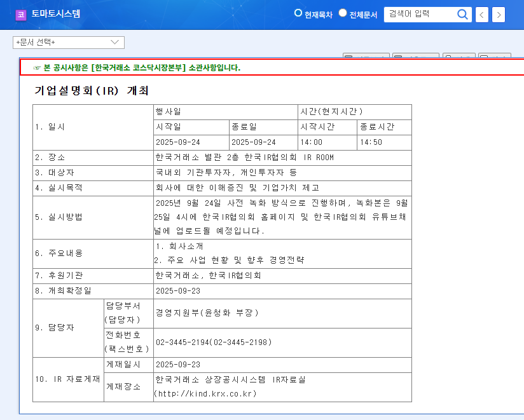
Task: Go to previous search result arrow
Action: (x=482, y=15)
